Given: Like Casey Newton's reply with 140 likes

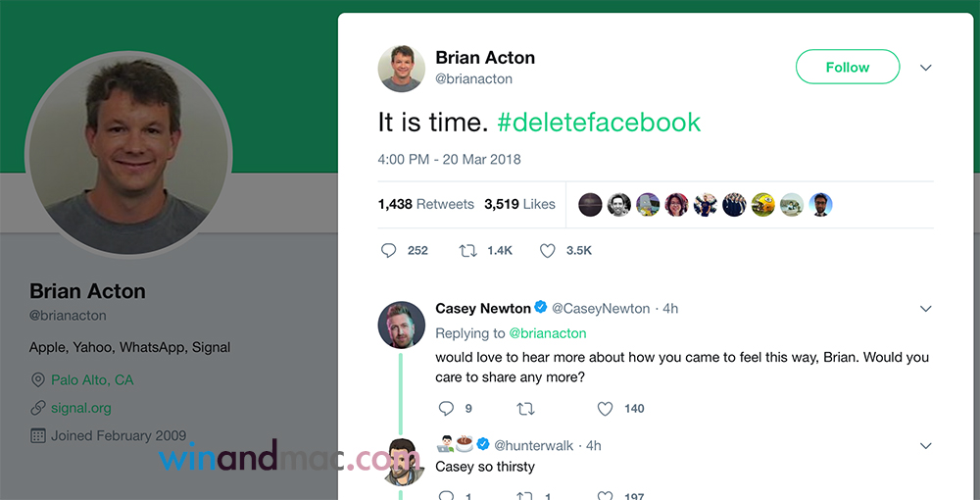Looking at the screenshot, I should coord(606,408).
